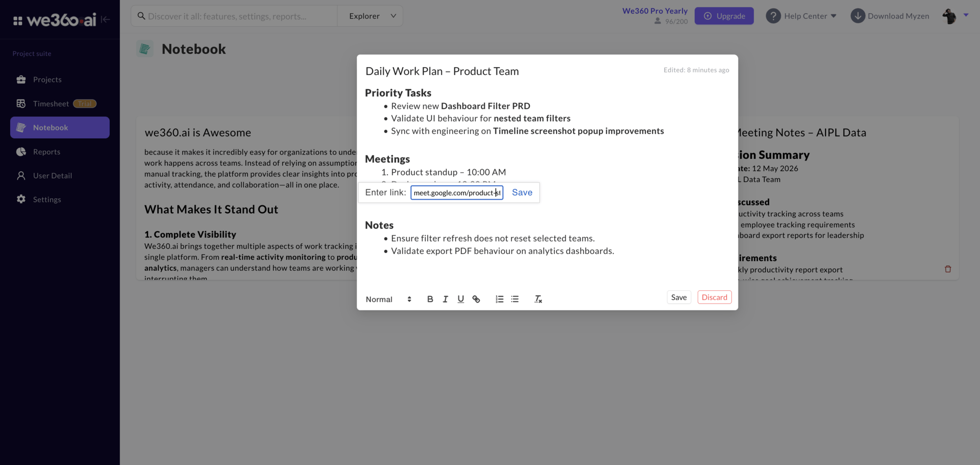Click the search magnifier icon
980x465 pixels.
click(x=141, y=16)
